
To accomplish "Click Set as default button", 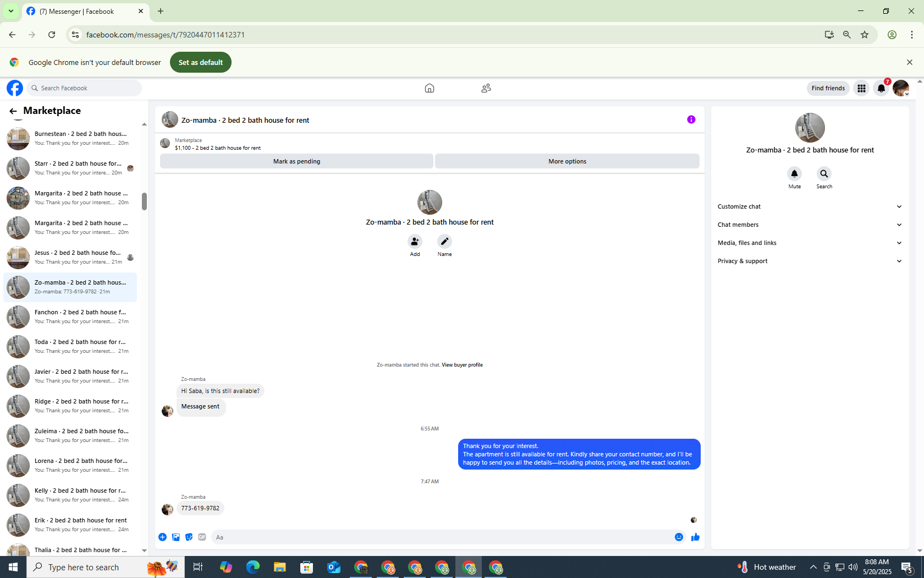I will click(x=201, y=62).
